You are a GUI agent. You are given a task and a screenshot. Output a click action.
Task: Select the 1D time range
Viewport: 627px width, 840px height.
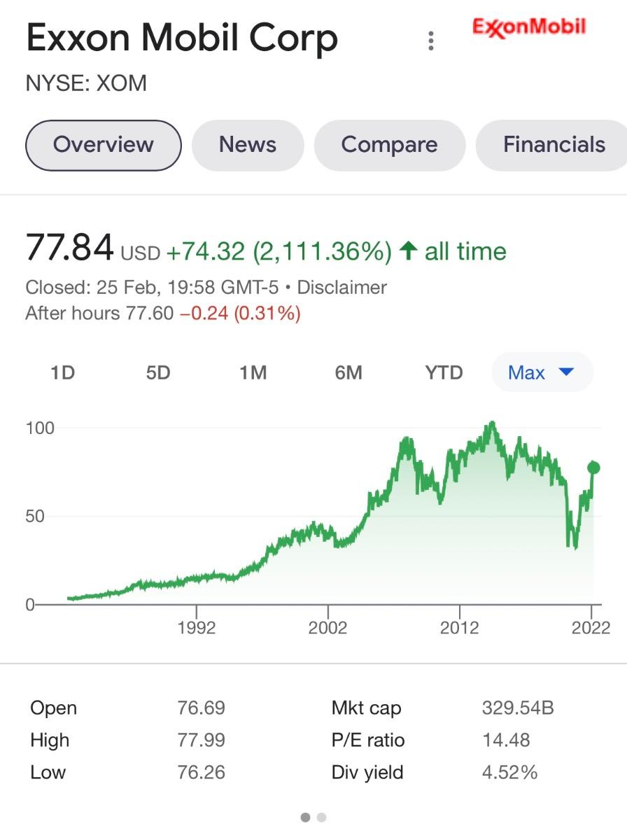coord(62,372)
